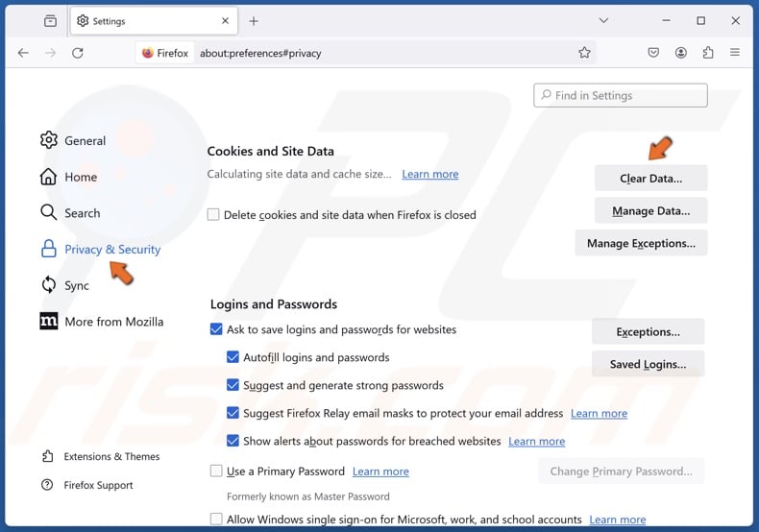The height and width of the screenshot is (532, 759).
Task: Open the Pocket save icon
Action: pos(653,53)
